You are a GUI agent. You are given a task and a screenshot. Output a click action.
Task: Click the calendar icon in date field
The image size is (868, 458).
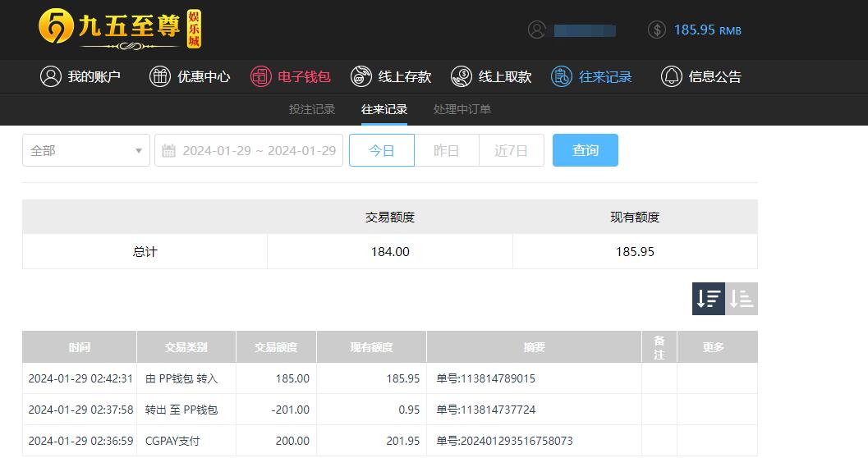169,150
